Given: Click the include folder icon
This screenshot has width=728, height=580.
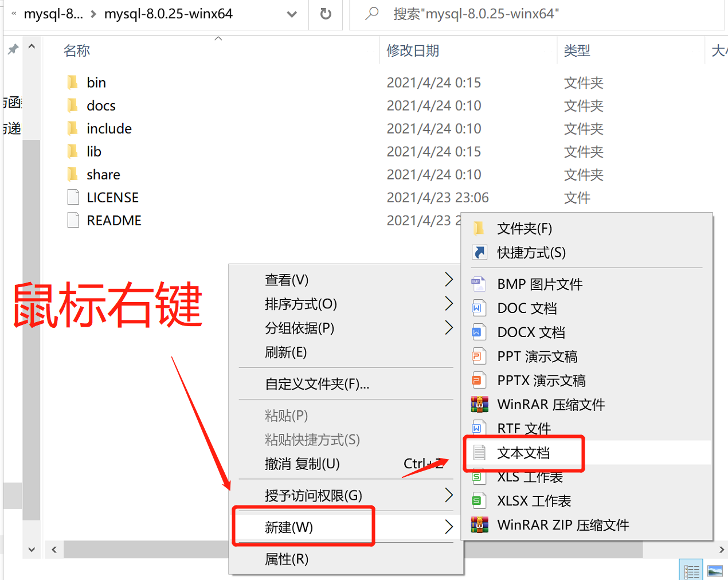Looking at the screenshot, I should (73, 128).
